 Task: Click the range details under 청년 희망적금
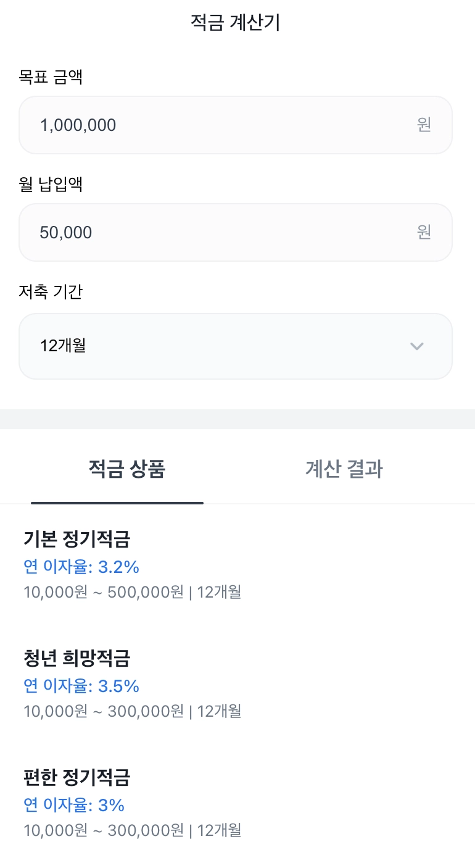132,711
